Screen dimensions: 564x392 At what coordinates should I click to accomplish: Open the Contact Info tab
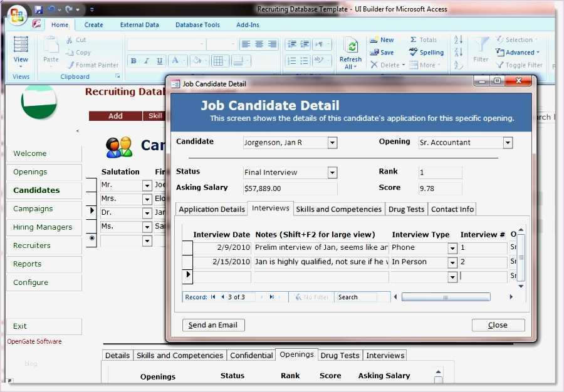pyautogui.click(x=452, y=209)
